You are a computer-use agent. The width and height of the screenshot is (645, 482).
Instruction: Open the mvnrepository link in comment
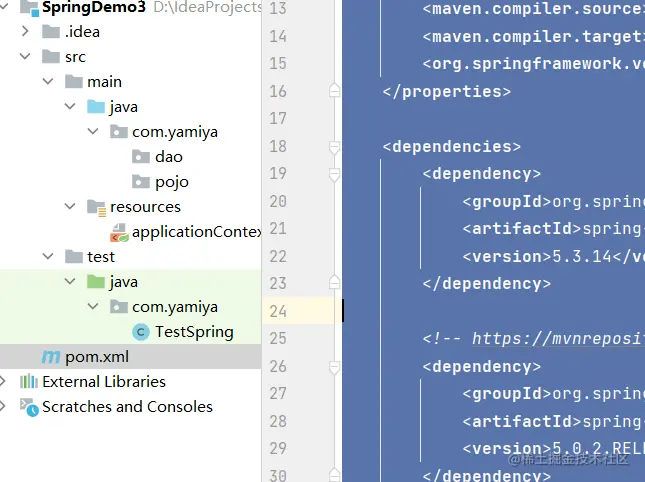pyautogui.click(x=558, y=339)
